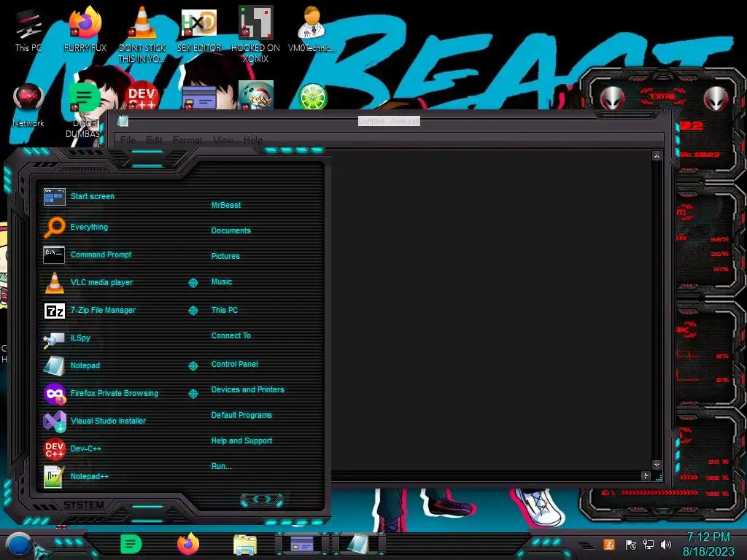
Task: Open File Explorer from the taskbar
Action: 245,545
